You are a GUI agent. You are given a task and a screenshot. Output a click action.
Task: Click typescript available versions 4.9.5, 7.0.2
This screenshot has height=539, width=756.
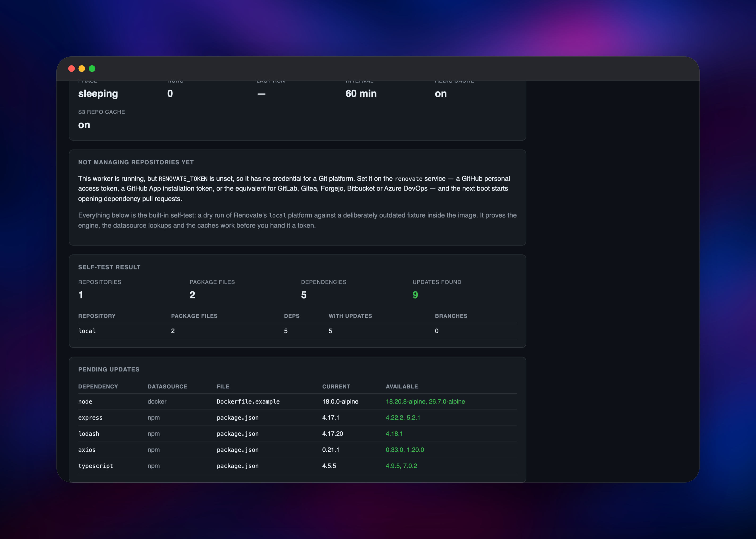click(x=401, y=466)
